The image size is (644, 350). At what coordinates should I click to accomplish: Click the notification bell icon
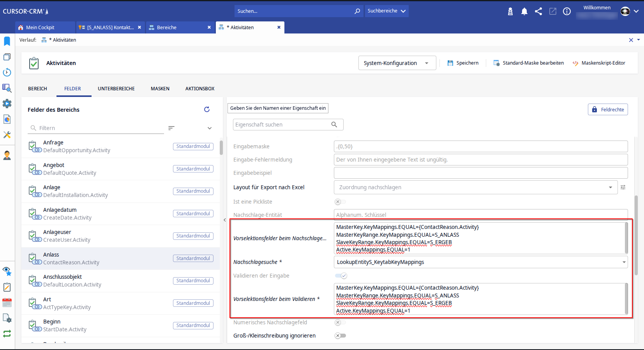pos(524,11)
